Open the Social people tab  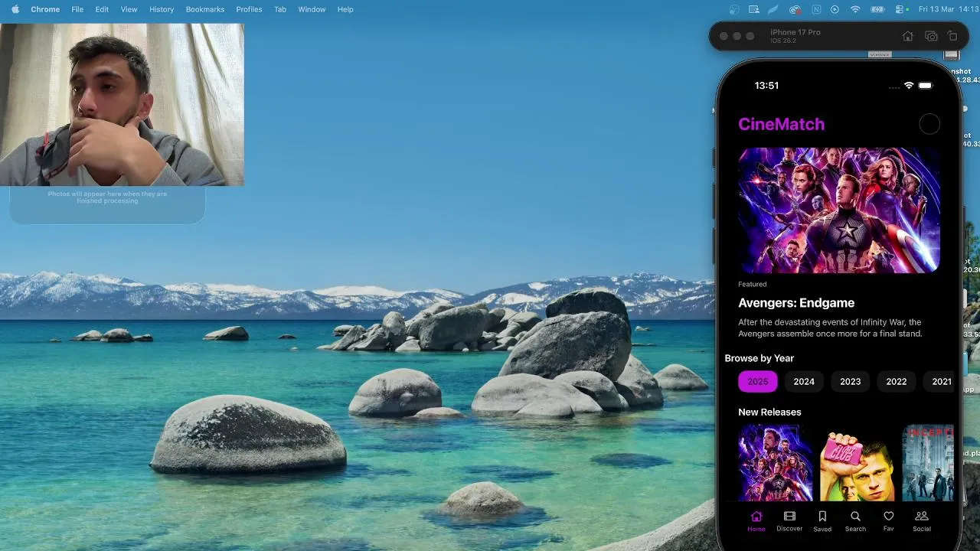pos(922,520)
